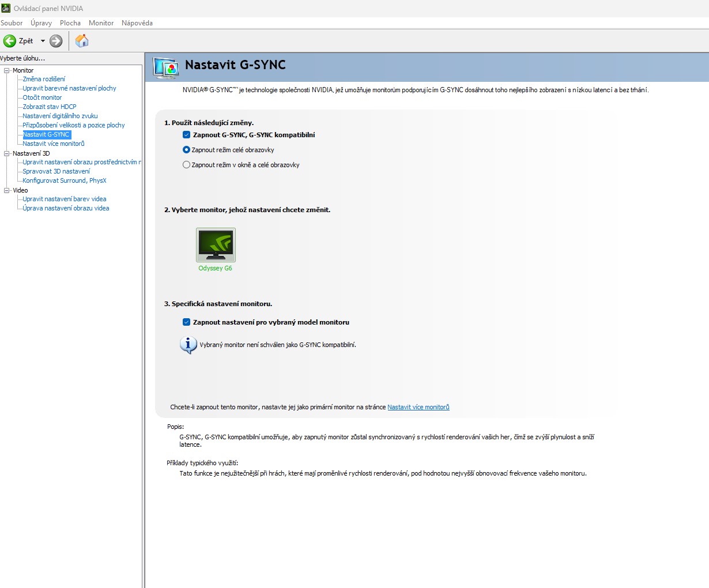Open the Zpět history dropdown arrow

point(43,41)
